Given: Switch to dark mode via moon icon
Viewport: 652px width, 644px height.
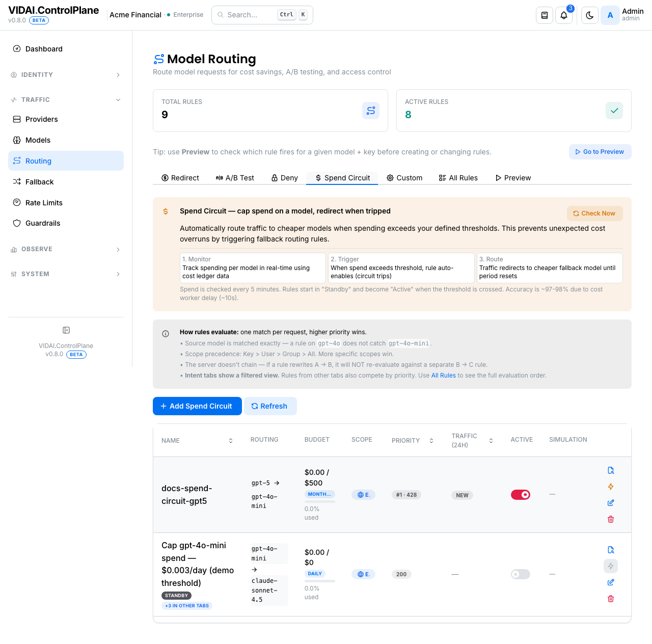Looking at the screenshot, I should tap(590, 15).
